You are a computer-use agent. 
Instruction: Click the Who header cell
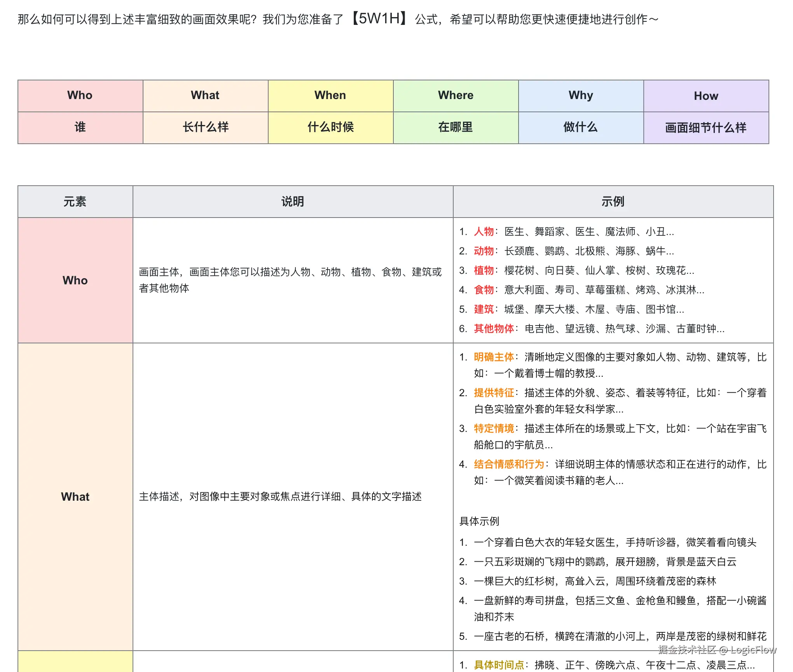80,95
